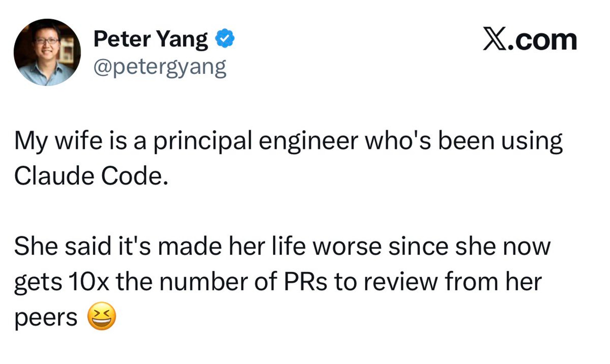Click the word "number" in tweet
This screenshot has width=610, height=364.
click(203, 282)
